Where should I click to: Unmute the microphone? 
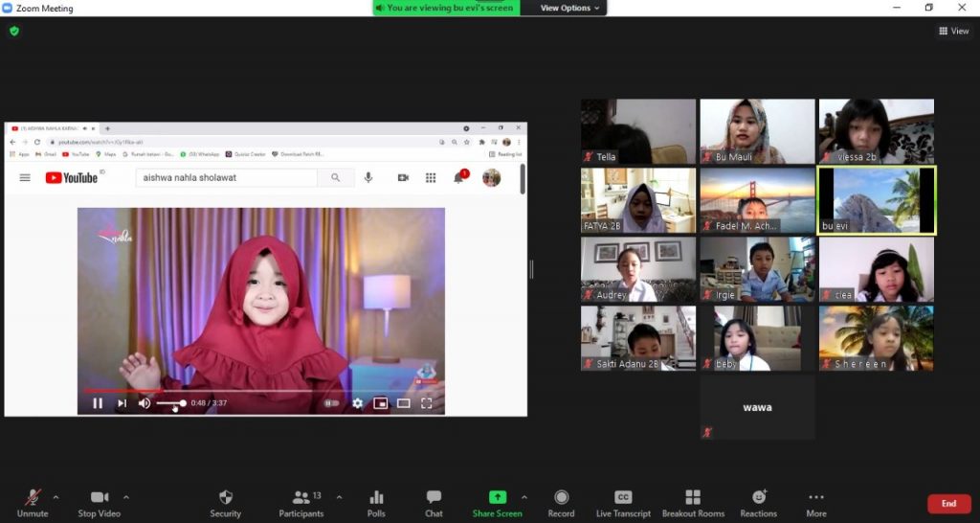tap(33, 498)
